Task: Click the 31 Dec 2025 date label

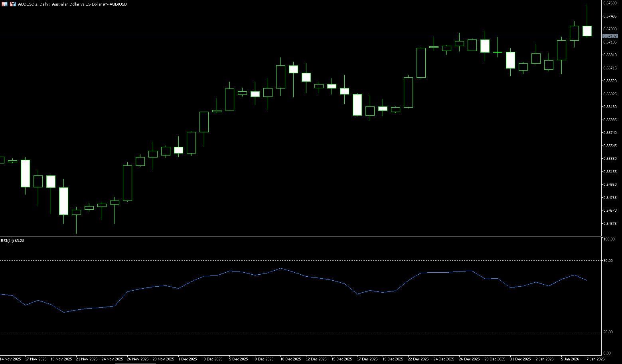Action: (521, 359)
